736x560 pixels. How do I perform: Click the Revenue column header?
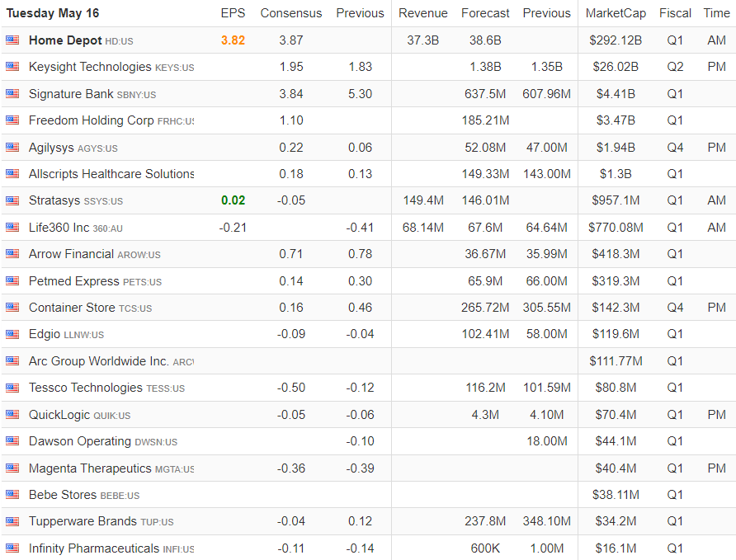(x=423, y=13)
